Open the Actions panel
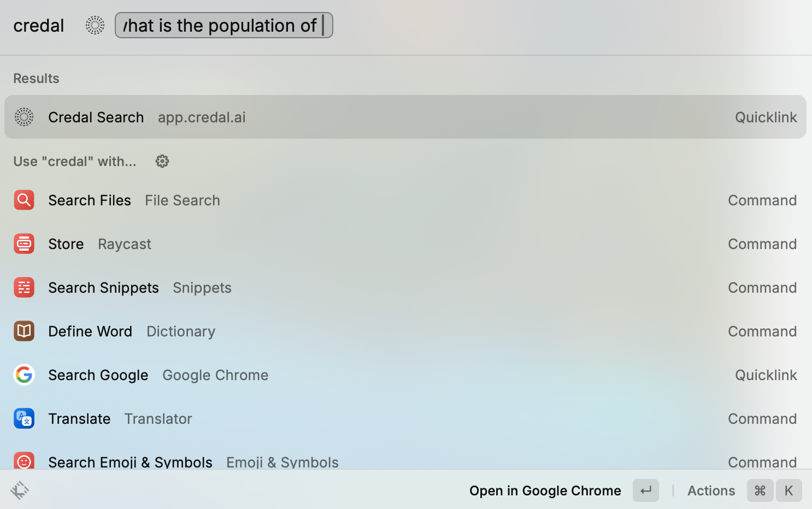The height and width of the screenshot is (509, 812). click(711, 490)
